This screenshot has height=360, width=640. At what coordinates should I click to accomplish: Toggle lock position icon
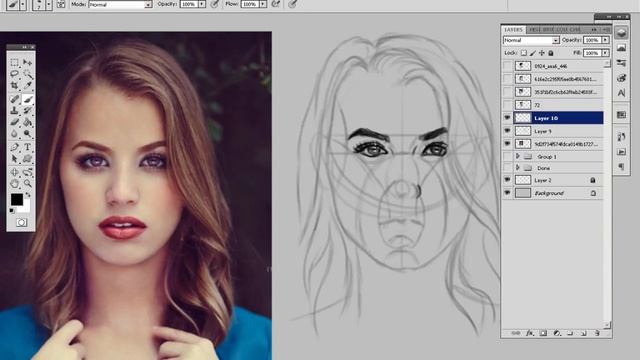tap(542, 53)
